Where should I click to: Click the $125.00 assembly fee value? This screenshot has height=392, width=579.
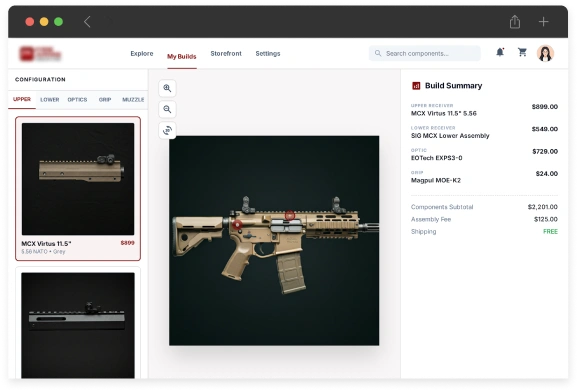tap(546, 219)
